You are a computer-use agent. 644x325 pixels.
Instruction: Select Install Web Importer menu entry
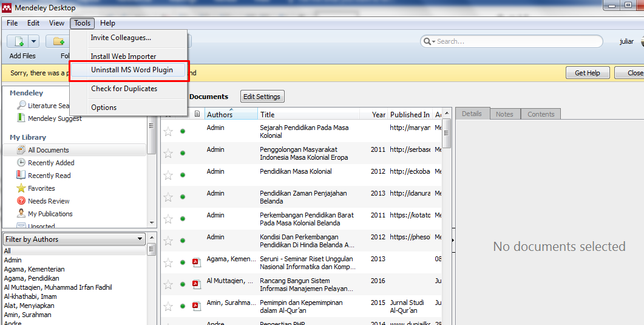pos(129,56)
